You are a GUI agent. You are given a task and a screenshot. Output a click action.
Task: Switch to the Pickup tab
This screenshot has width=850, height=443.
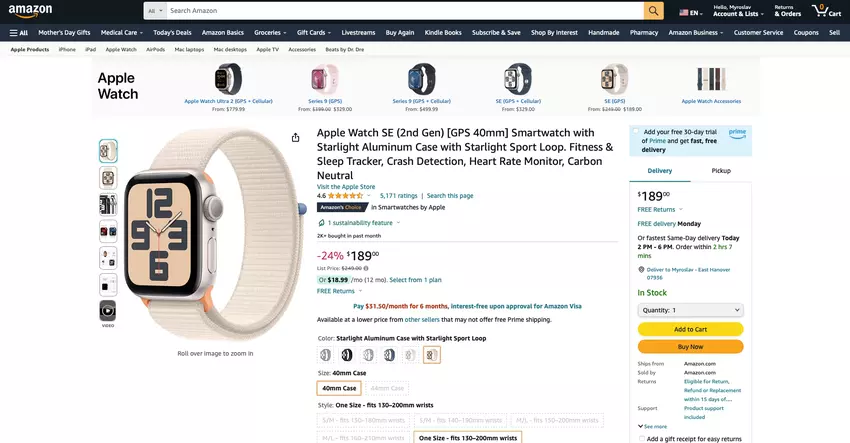click(x=721, y=171)
